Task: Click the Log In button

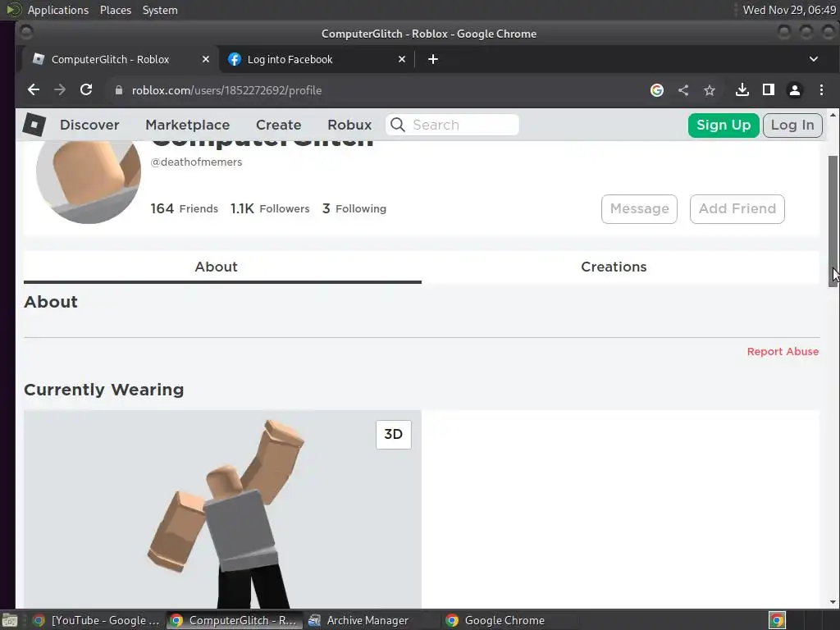Action: coord(792,126)
